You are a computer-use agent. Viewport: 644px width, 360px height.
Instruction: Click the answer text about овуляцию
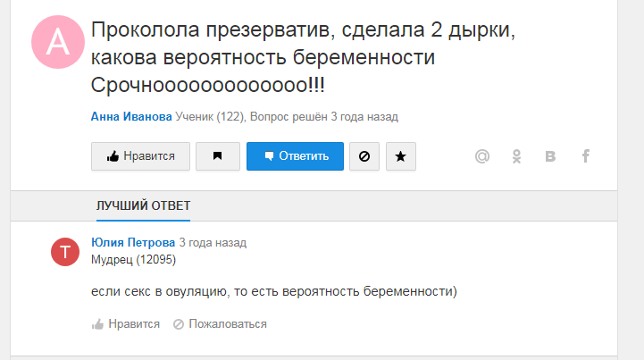(x=274, y=291)
